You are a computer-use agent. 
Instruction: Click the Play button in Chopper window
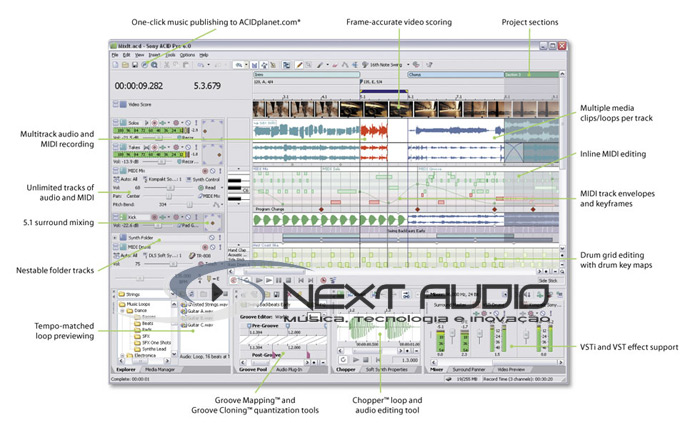356,360
